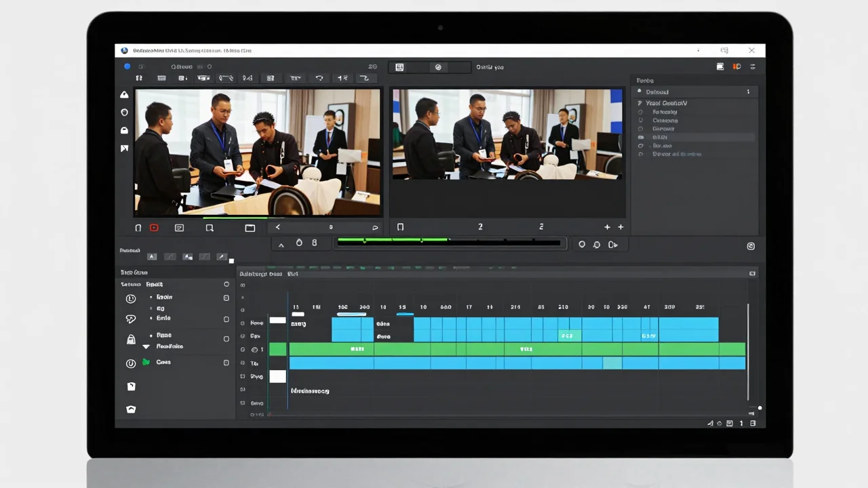868x488 pixels.
Task: Click the blue playhead line in the timeline
Action: click(x=288, y=350)
